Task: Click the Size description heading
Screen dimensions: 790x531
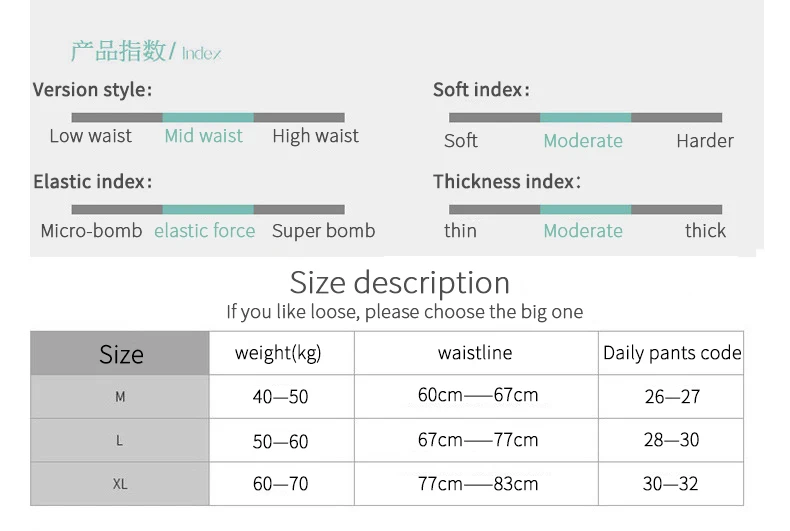Action: 400,283
